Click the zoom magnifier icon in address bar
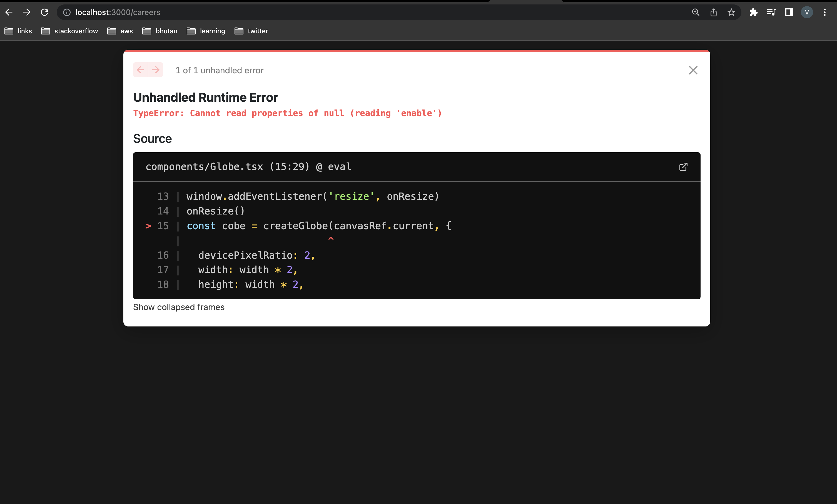The height and width of the screenshot is (504, 837). click(x=696, y=12)
